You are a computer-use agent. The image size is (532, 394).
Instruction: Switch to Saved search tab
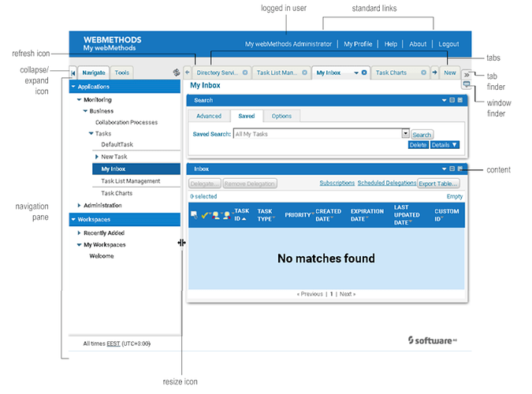pos(247,116)
